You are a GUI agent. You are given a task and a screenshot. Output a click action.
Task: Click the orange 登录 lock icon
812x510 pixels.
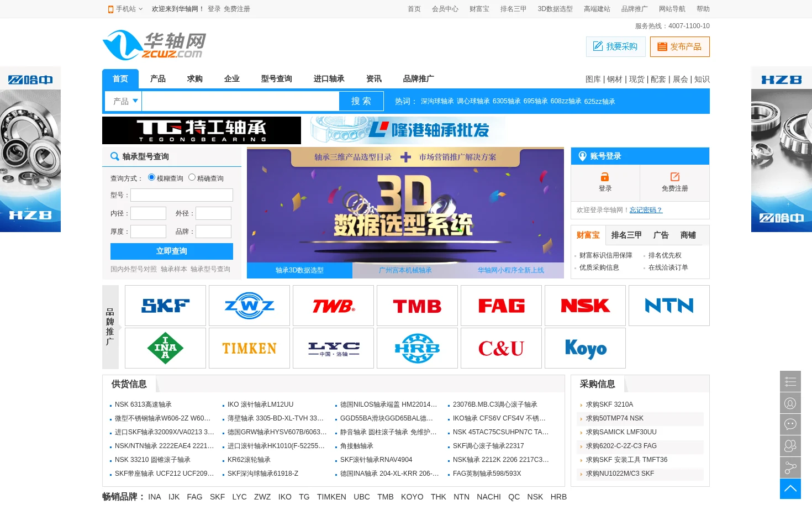(605, 177)
